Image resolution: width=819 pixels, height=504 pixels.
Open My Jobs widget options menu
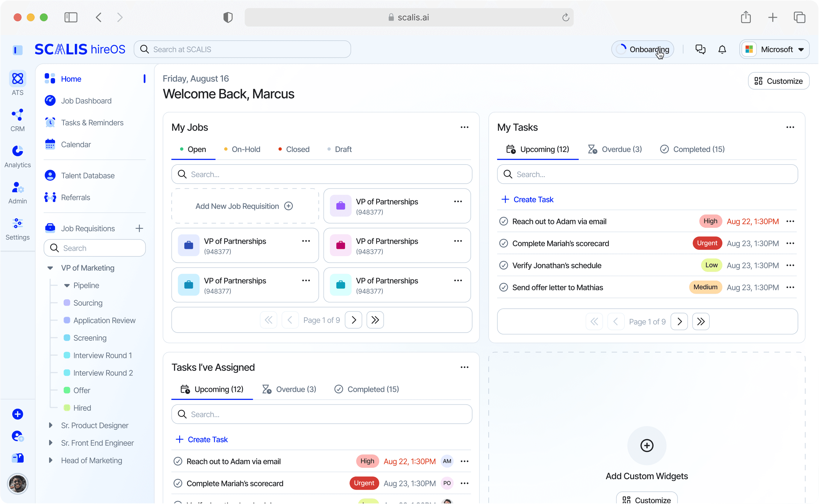pyautogui.click(x=464, y=127)
